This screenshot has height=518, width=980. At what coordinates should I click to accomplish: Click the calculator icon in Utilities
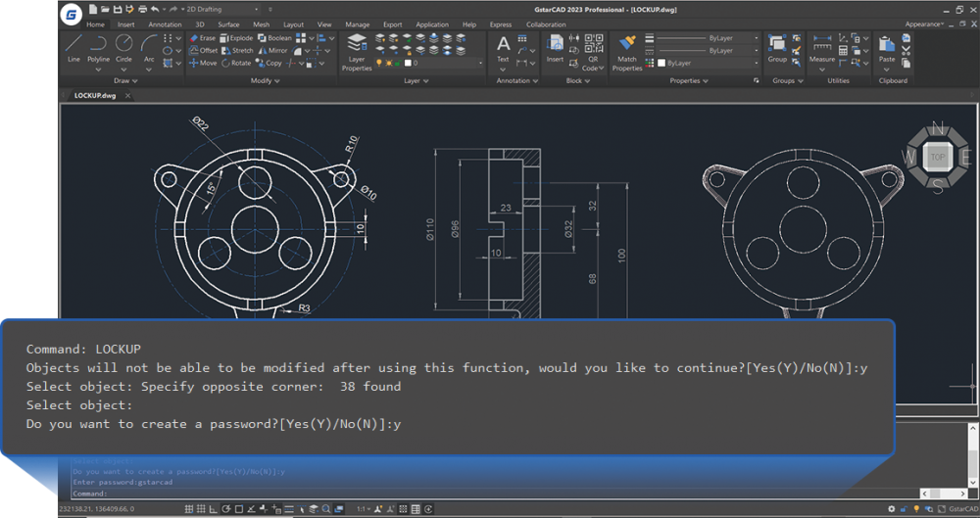(843, 51)
